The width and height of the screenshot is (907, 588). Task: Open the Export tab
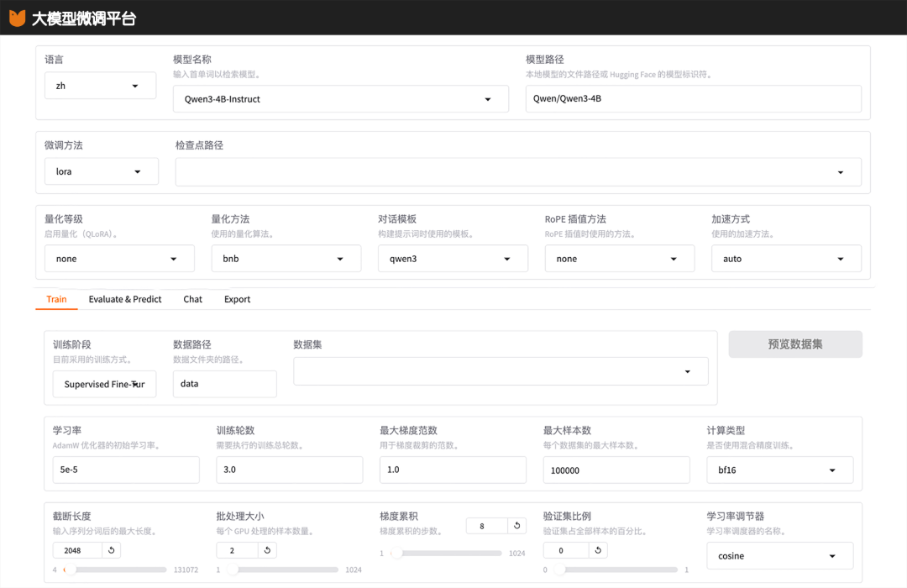pyautogui.click(x=237, y=299)
